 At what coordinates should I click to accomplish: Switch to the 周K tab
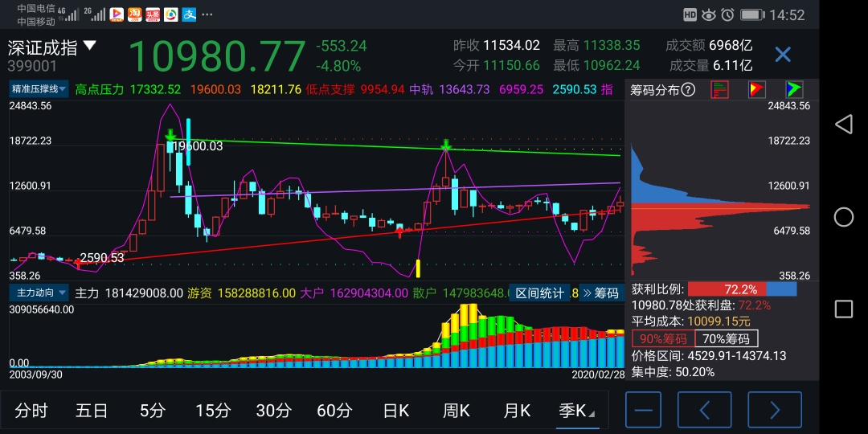[457, 411]
